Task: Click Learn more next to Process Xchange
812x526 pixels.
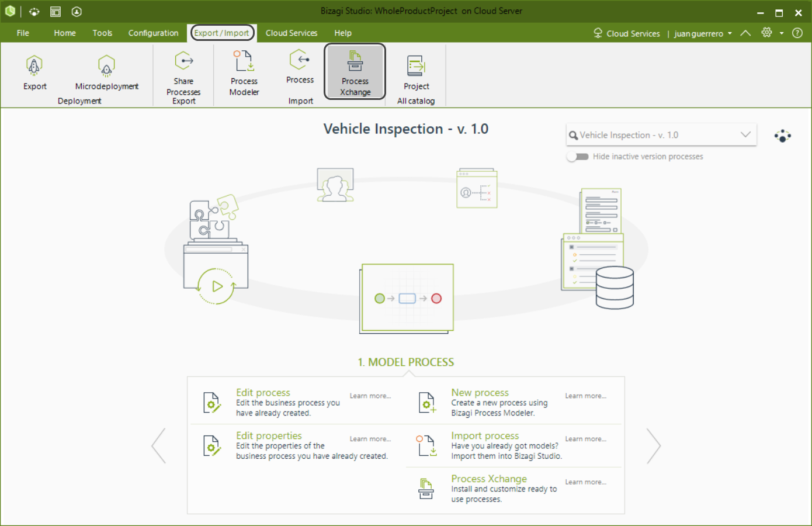Action: (585, 483)
